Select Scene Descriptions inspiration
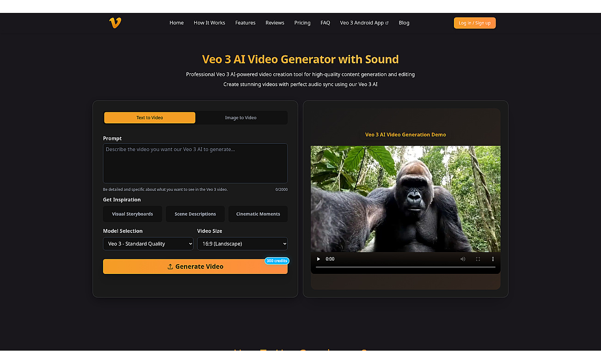The height and width of the screenshot is (364, 601). click(x=195, y=214)
